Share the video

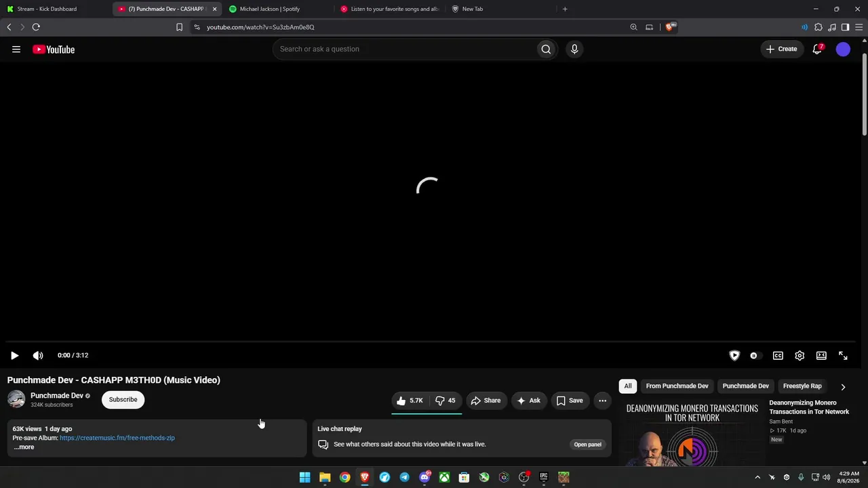pyautogui.click(x=486, y=401)
